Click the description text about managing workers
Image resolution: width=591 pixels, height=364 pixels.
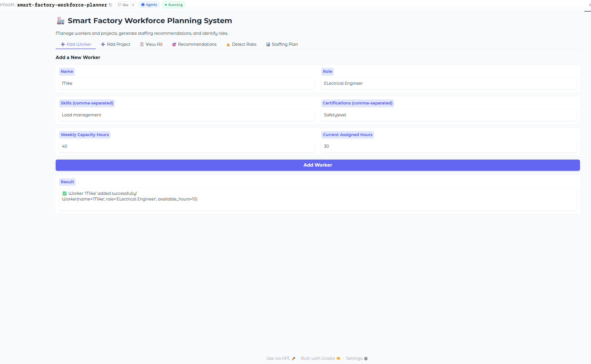click(x=142, y=33)
